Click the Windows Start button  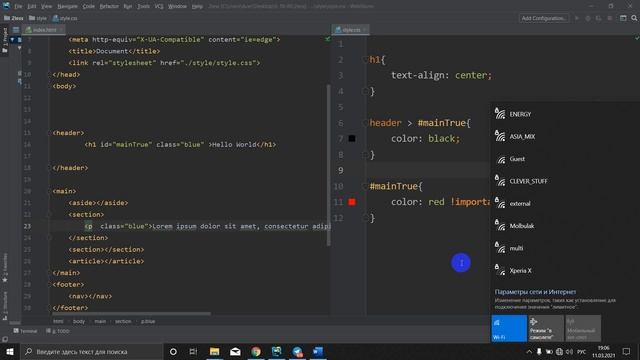coord(10,351)
